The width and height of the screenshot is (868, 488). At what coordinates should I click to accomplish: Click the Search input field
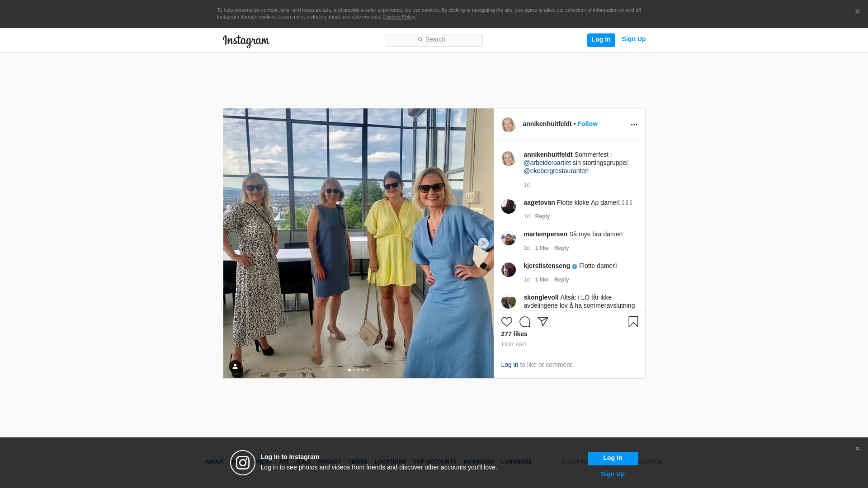point(434,40)
